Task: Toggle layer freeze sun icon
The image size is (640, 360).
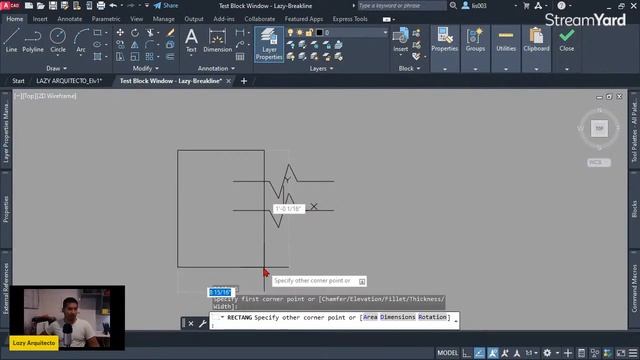Action: click(x=300, y=32)
